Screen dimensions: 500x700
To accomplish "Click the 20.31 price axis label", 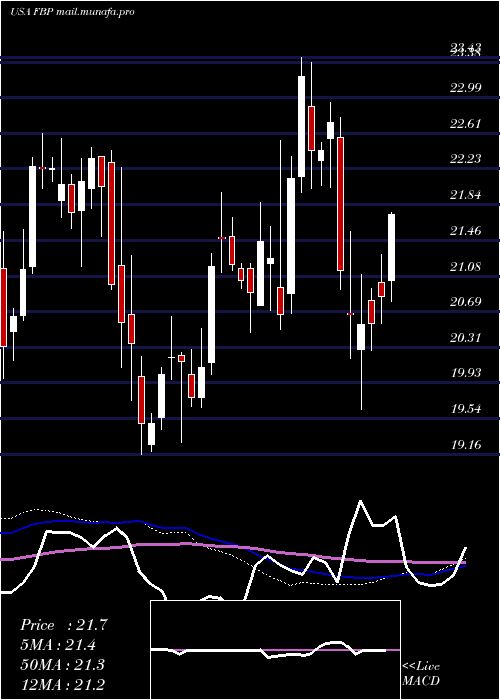I will pyautogui.click(x=466, y=338).
